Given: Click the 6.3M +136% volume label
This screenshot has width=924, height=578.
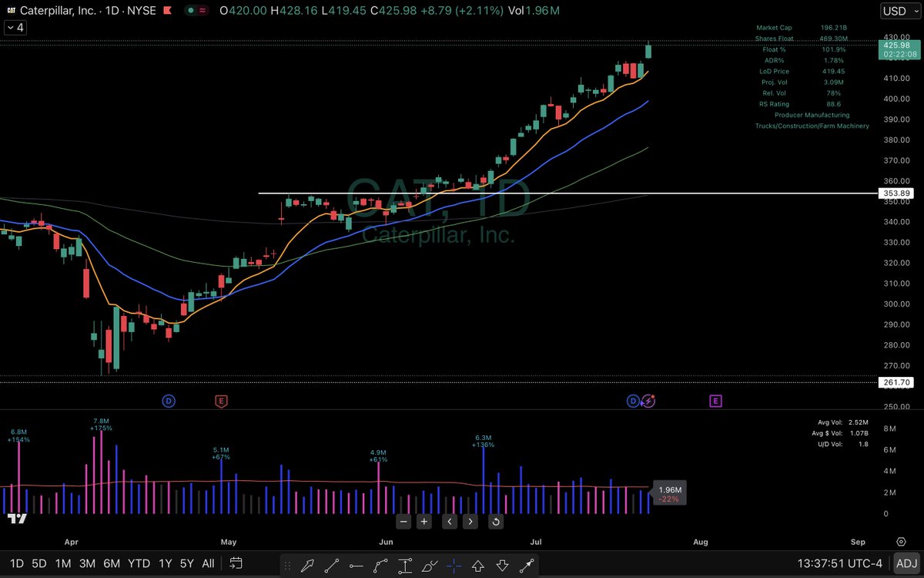Looking at the screenshot, I should (484, 441).
